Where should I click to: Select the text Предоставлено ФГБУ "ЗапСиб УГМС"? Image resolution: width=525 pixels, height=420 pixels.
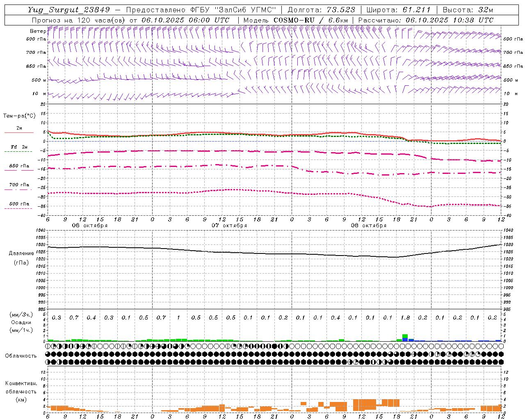201,10
